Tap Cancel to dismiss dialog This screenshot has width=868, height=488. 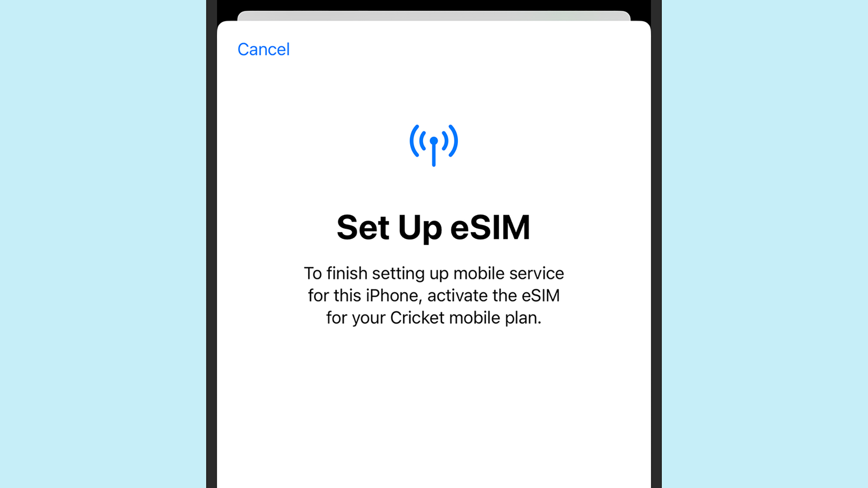(263, 49)
